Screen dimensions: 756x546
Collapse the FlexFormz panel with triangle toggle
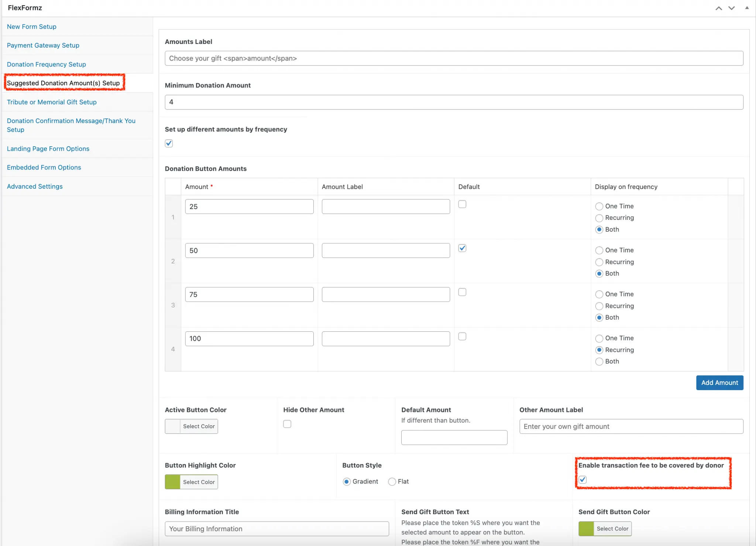[x=747, y=8]
